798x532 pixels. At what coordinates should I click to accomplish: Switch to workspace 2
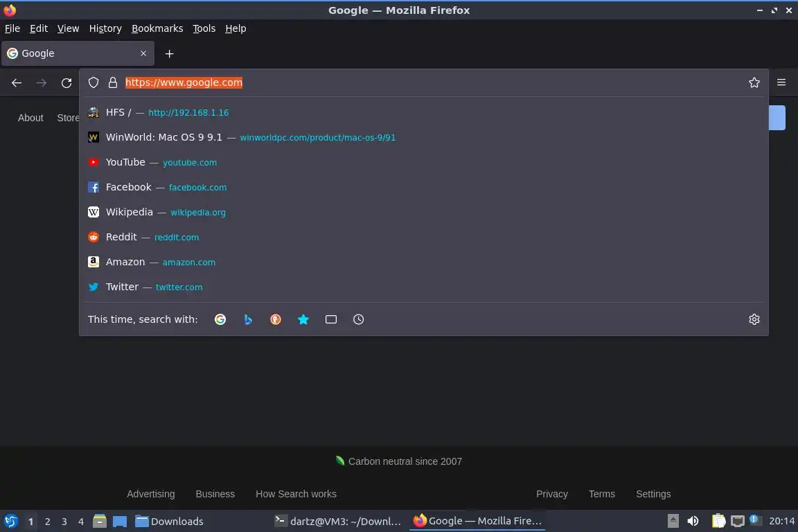click(x=47, y=522)
